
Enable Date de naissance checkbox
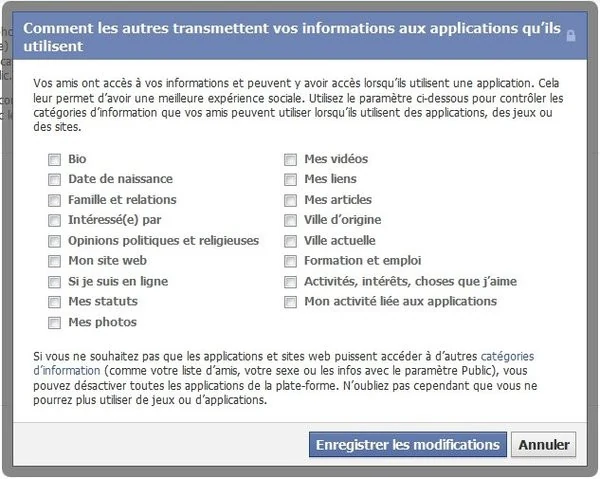click(54, 179)
